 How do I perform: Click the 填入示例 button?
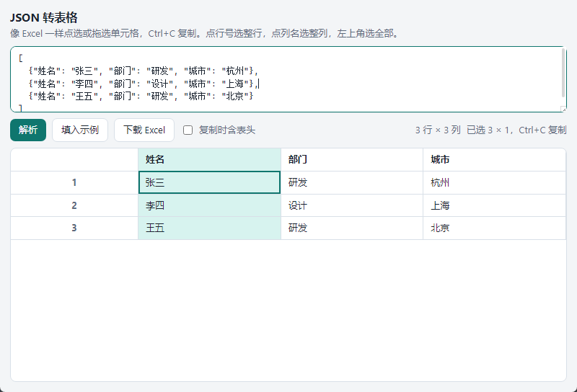pos(80,130)
